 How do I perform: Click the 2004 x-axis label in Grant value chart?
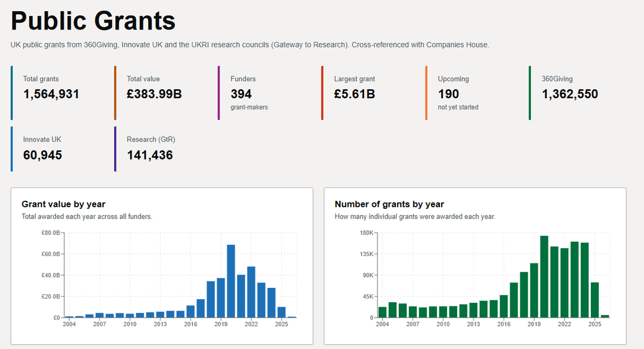pos(69,324)
